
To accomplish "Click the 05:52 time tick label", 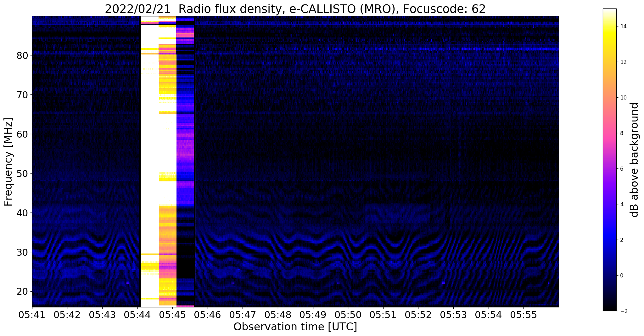I will click(418, 314).
